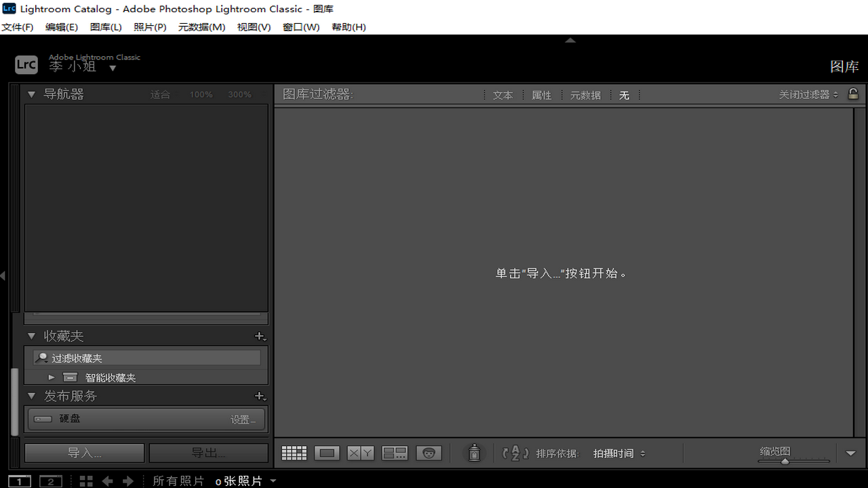Click the secondary window '2' icon
Image resolution: width=868 pixels, height=488 pixels.
pos(50,481)
